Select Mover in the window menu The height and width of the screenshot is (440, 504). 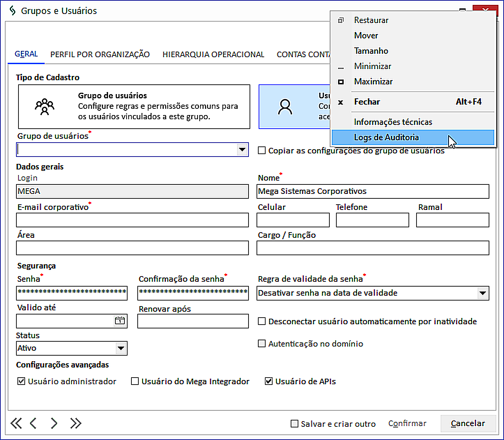point(413,36)
